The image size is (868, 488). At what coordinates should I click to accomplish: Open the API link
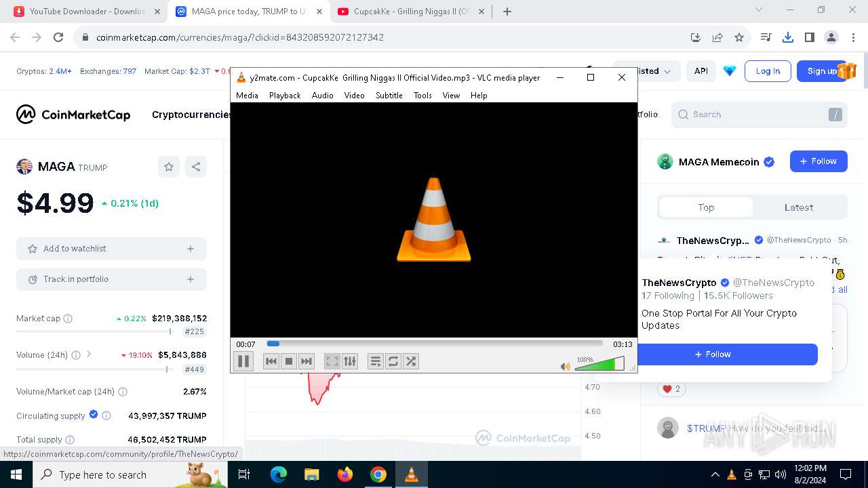[x=701, y=71]
